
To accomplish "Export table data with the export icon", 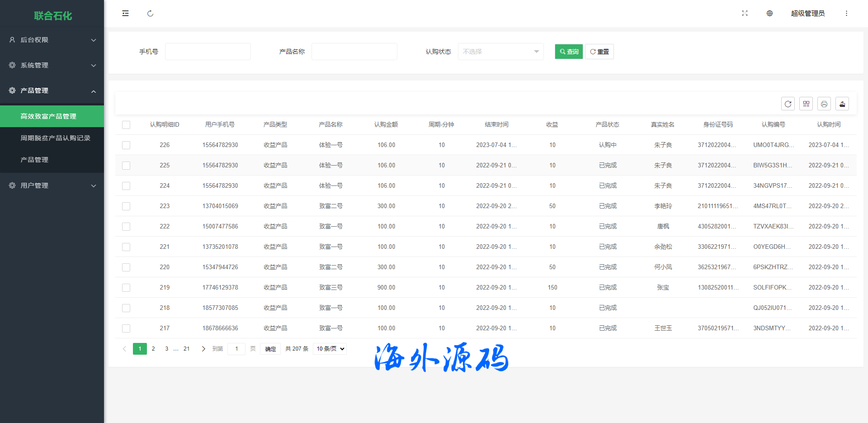I will pos(842,104).
